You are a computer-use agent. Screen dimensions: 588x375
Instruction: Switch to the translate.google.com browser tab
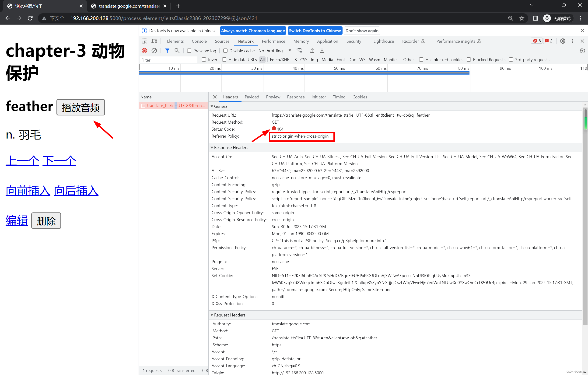[129, 6]
